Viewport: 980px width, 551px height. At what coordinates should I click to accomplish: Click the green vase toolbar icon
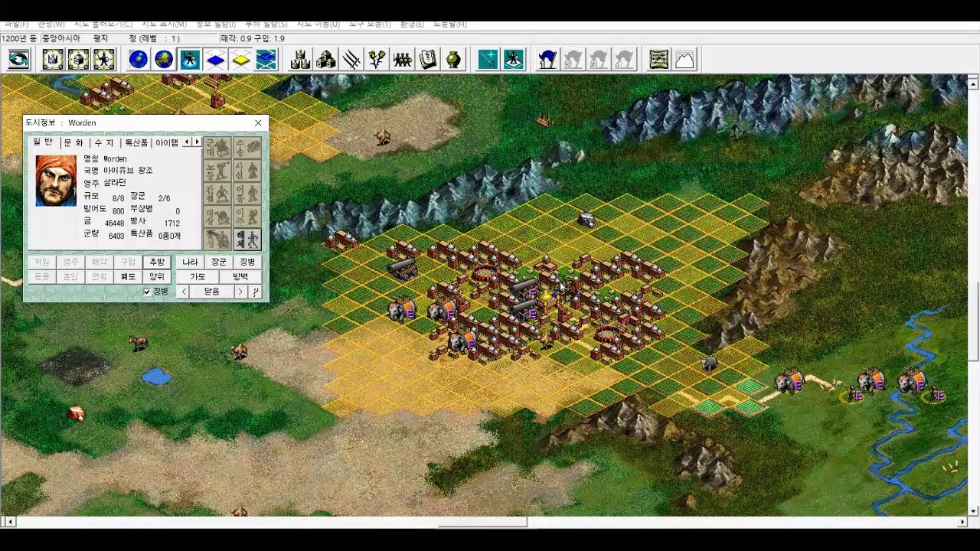point(453,59)
